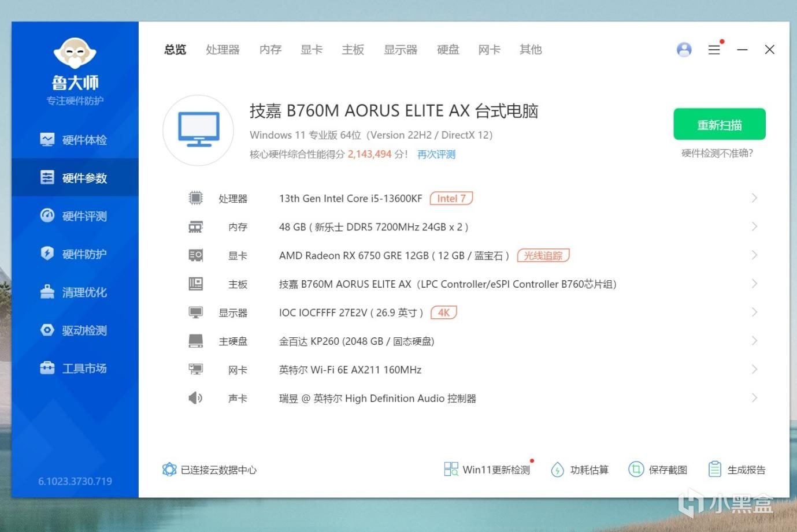Switch to the 其他 tab
797x532 pixels.
(x=531, y=50)
